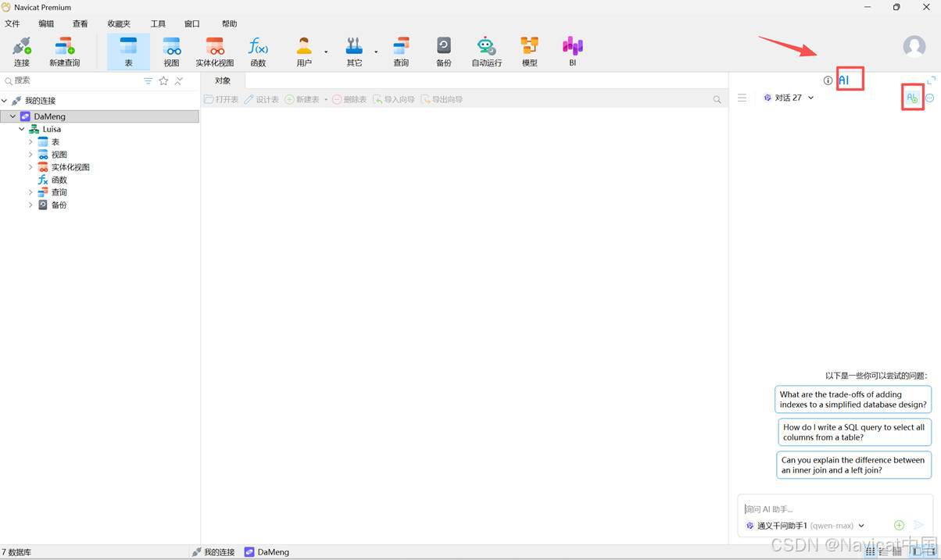Click the magnifier icon in the object toolbar
The width and height of the screenshot is (941, 560).
tap(717, 99)
